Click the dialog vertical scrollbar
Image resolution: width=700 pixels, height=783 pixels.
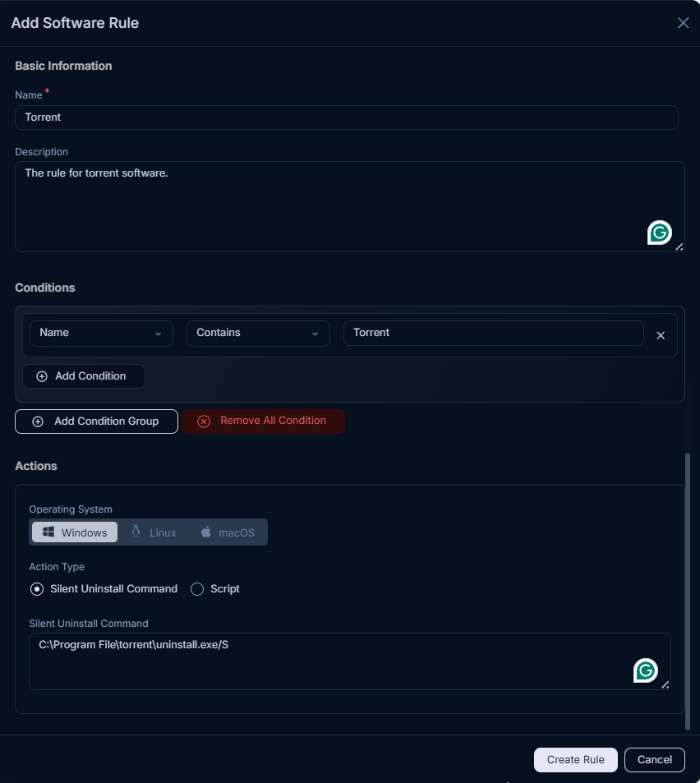(x=688, y=592)
